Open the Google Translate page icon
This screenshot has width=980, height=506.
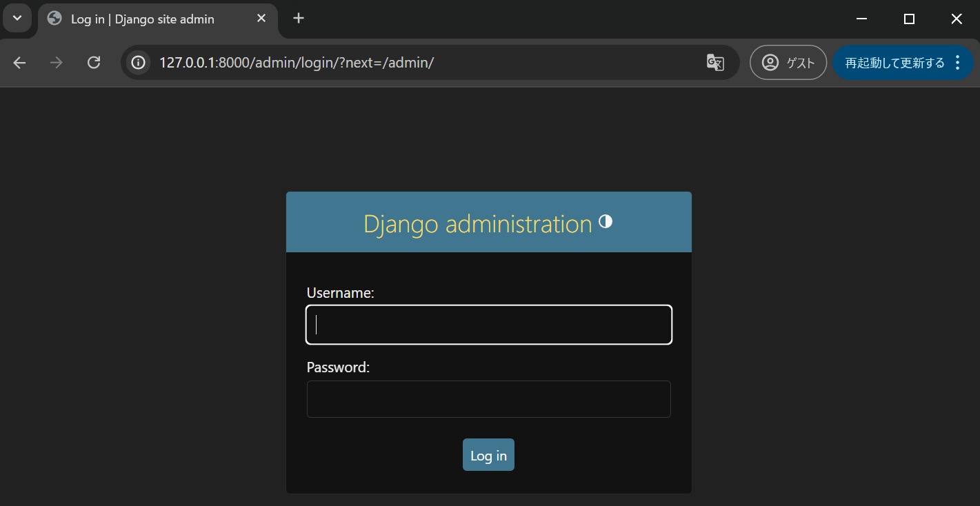715,63
